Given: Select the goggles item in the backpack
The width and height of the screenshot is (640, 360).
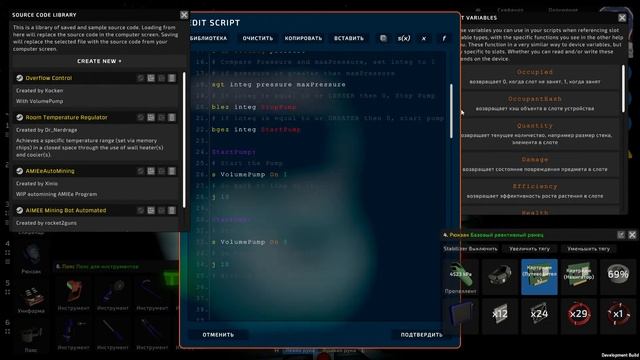Looking at the screenshot, I should click(500, 276).
